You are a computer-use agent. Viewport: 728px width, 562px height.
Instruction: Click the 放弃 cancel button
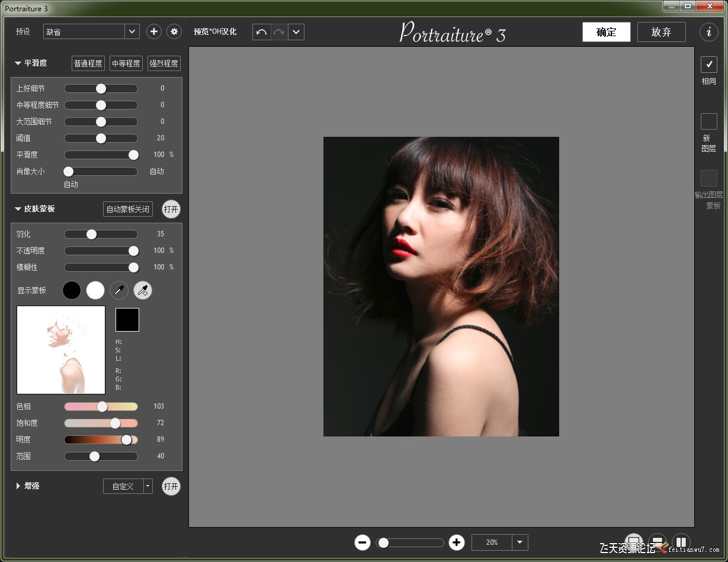661,32
